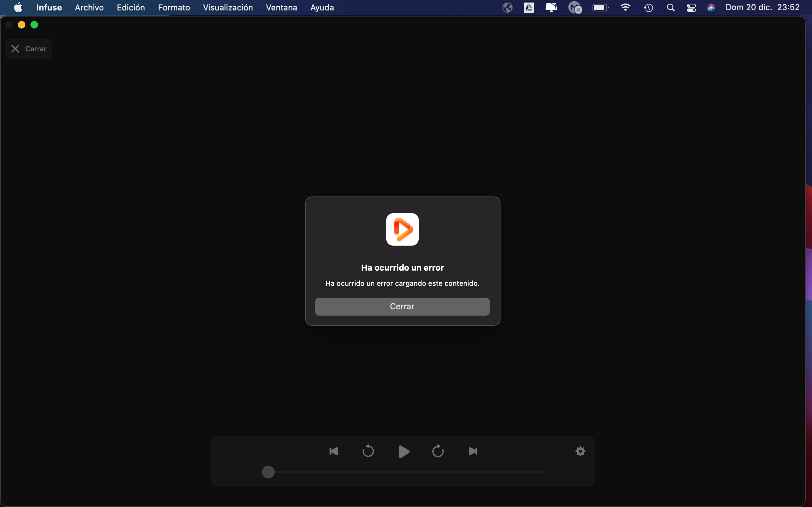The width and height of the screenshot is (812, 507).
Task: Dismiss error with the dialog's Cerrar button
Action: coord(402,306)
